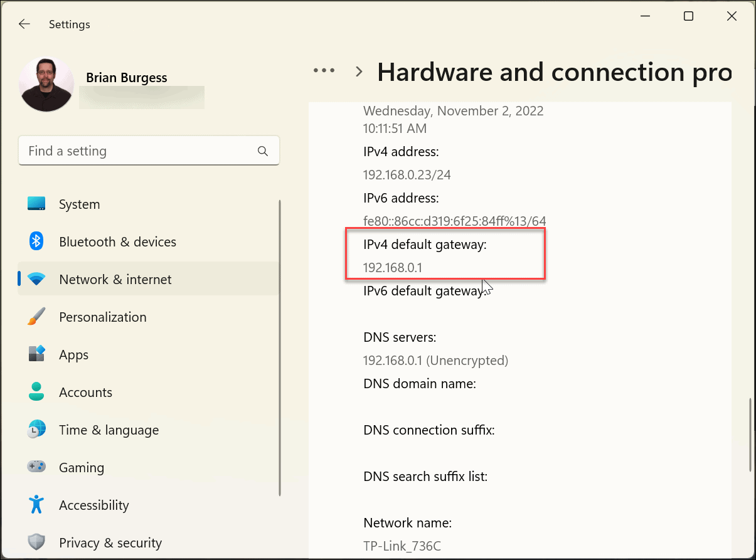Viewport: 756px width, 560px height.
Task: Select the Privacy & security shield icon
Action: pos(36,542)
